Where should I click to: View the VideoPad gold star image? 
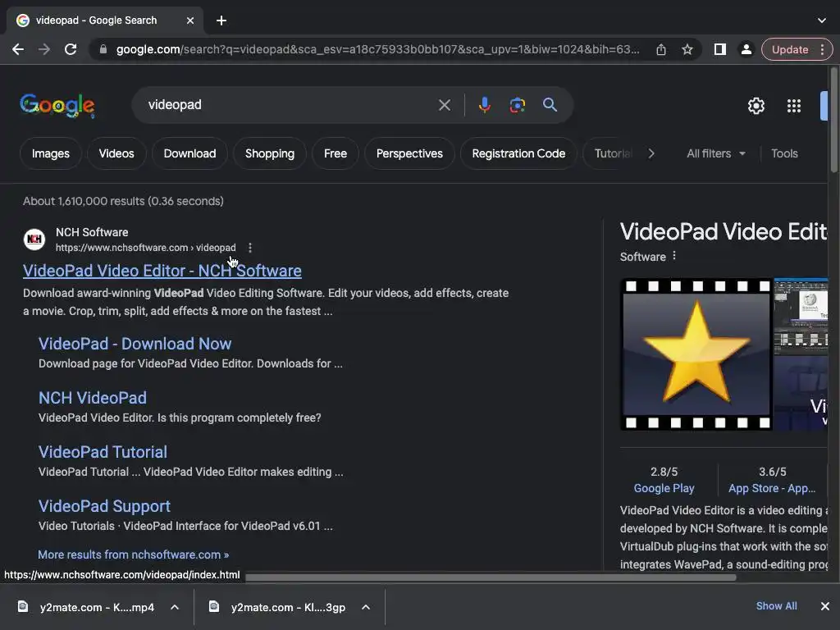click(696, 354)
